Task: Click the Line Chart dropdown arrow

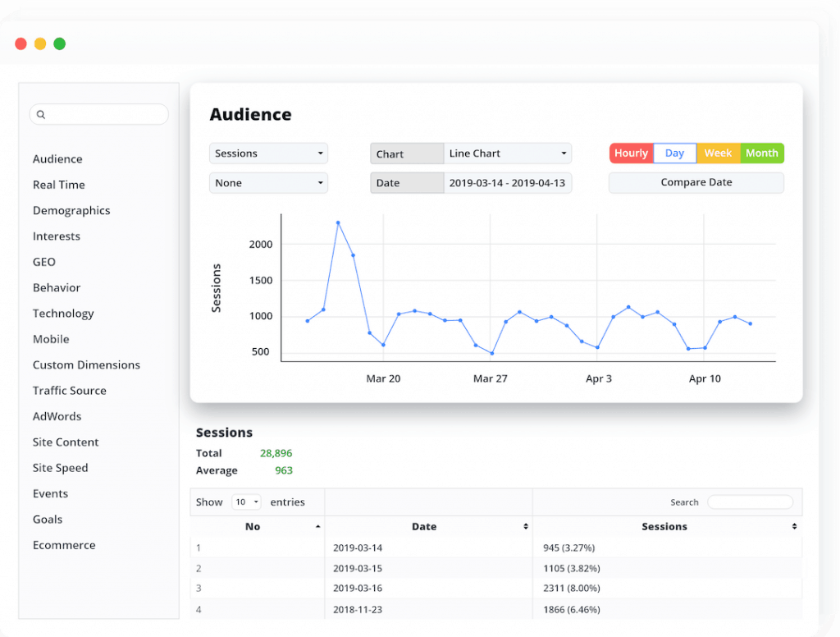Action: click(563, 153)
